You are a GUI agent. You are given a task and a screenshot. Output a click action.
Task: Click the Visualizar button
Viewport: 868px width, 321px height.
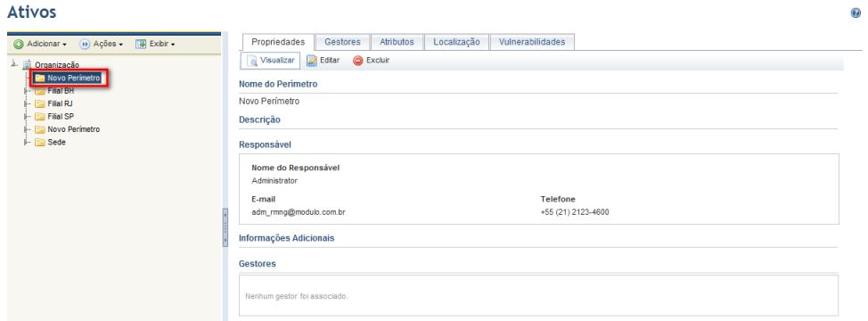pos(270,61)
